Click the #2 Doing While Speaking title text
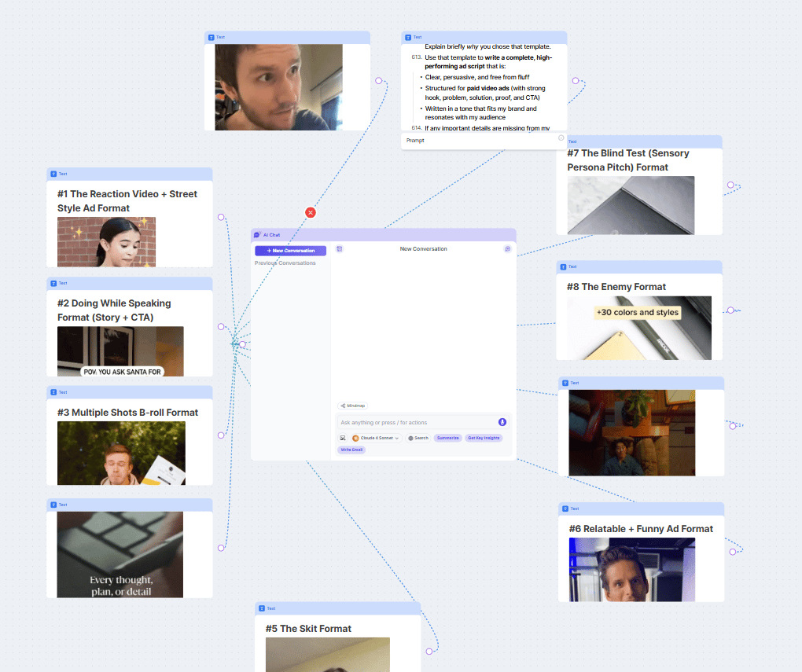The height and width of the screenshot is (672, 802). point(114,310)
